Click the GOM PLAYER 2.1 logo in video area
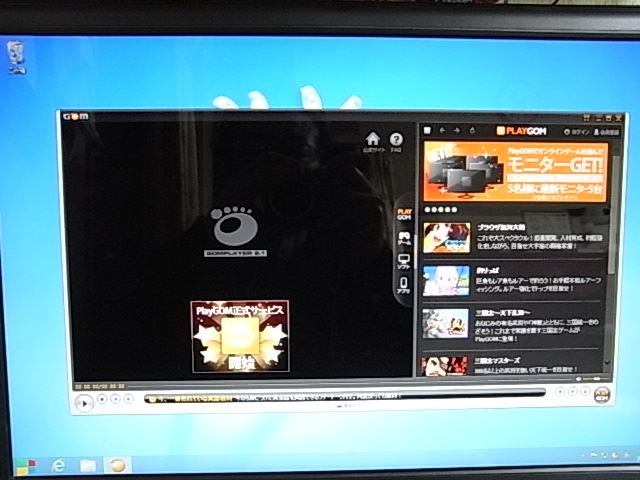The image size is (640, 480). pyautogui.click(x=235, y=231)
